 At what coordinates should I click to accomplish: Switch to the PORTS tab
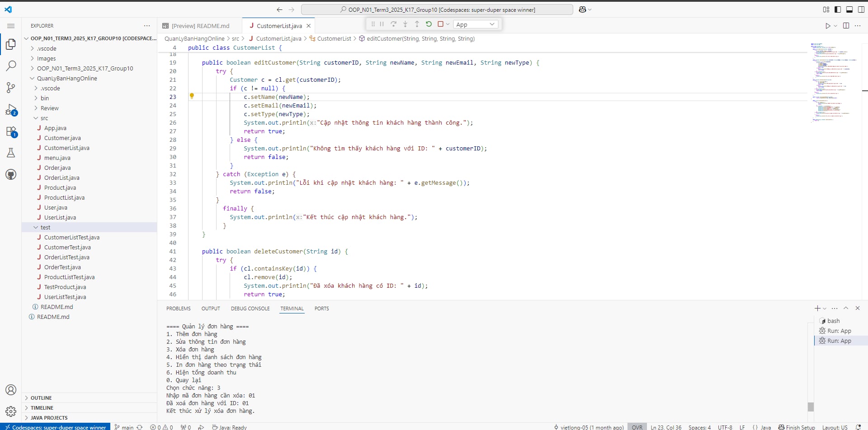click(321, 308)
